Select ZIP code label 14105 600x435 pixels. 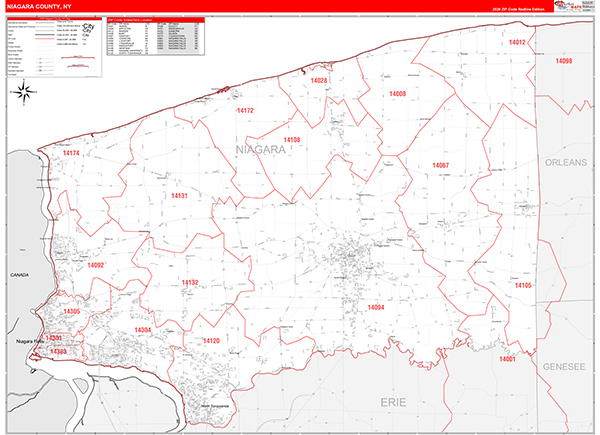point(523,285)
